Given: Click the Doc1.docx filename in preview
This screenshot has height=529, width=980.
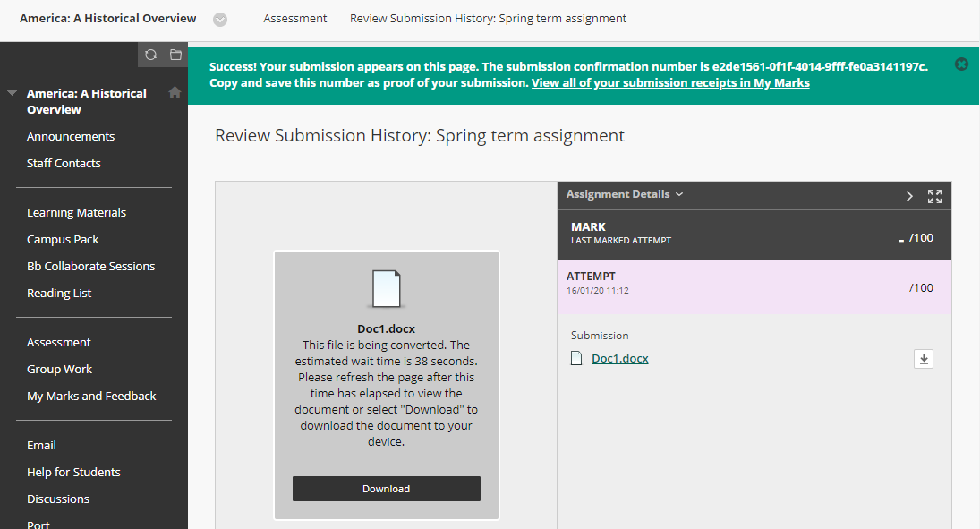Looking at the screenshot, I should (x=387, y=328).
